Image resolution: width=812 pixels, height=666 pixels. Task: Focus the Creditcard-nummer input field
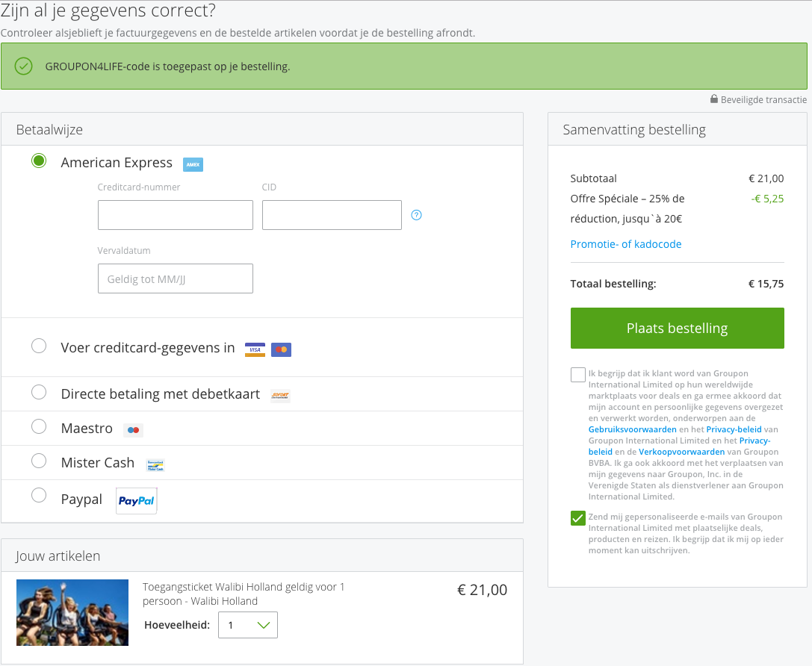click(176, 215)
